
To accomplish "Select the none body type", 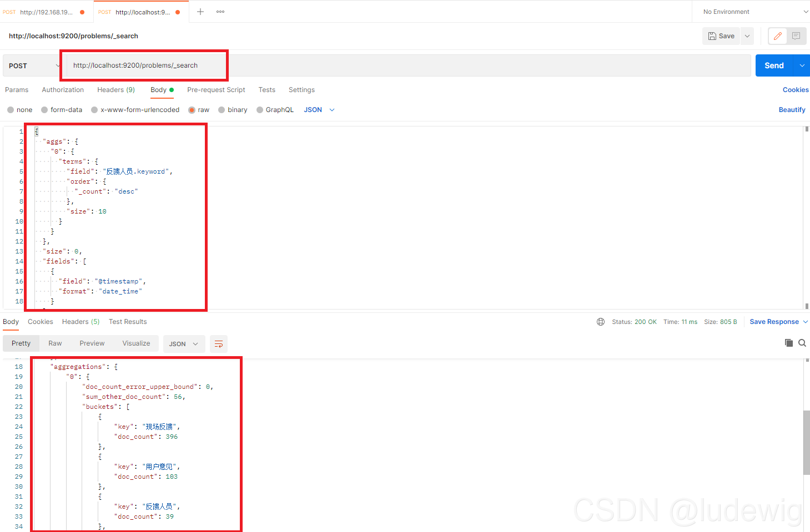I will pos(19,110).
